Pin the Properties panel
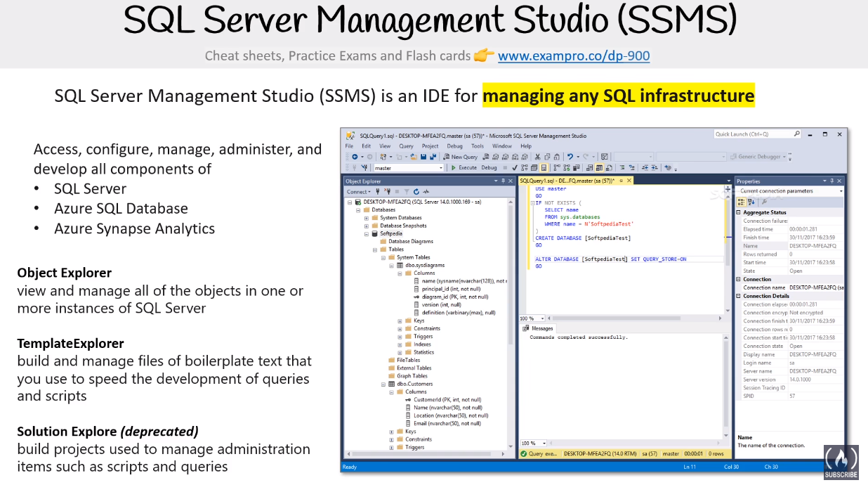The width and height of the screenshot is (868, 485). coord(832,181)
